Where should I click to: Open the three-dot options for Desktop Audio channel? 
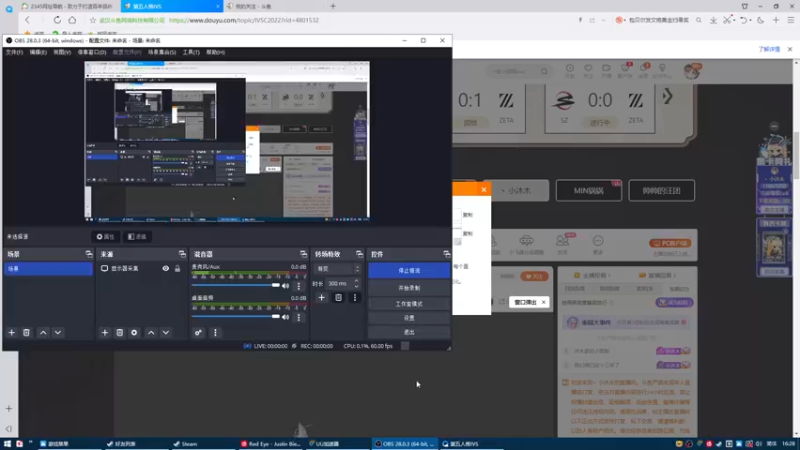point(299,317)
